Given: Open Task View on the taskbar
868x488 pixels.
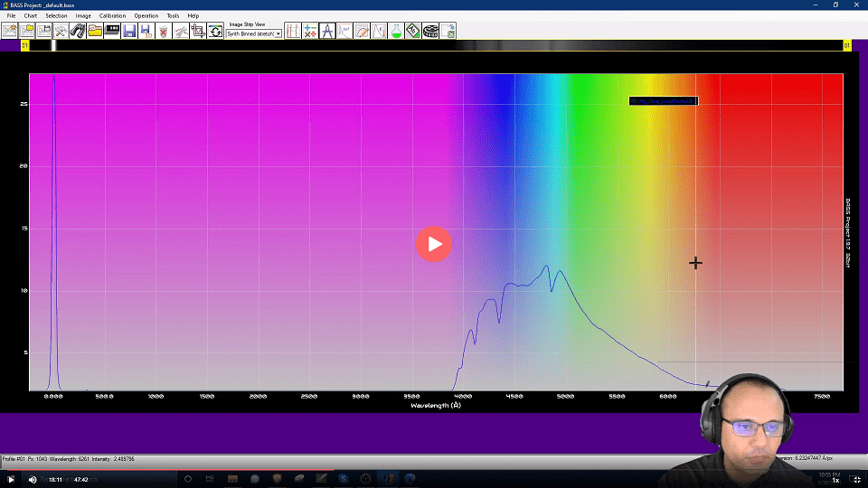Looking at the screenshot, I should click(x=210, y=479).
